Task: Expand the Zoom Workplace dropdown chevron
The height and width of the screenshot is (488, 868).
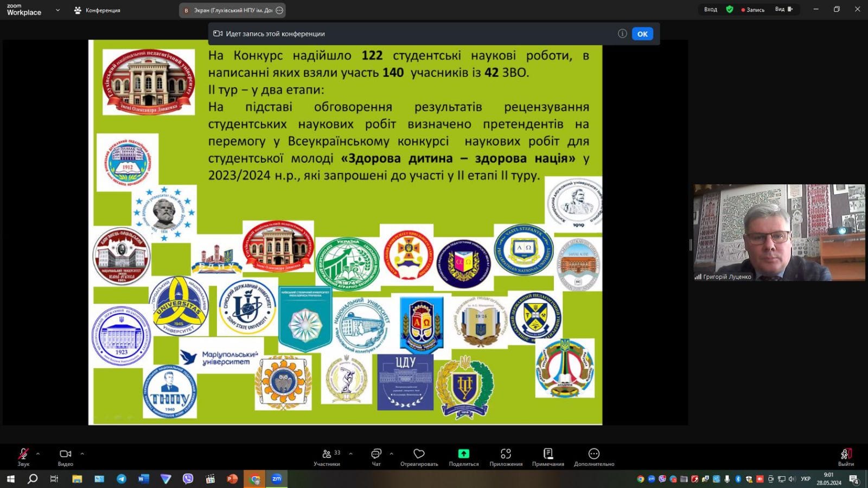Action: point(58,10)
